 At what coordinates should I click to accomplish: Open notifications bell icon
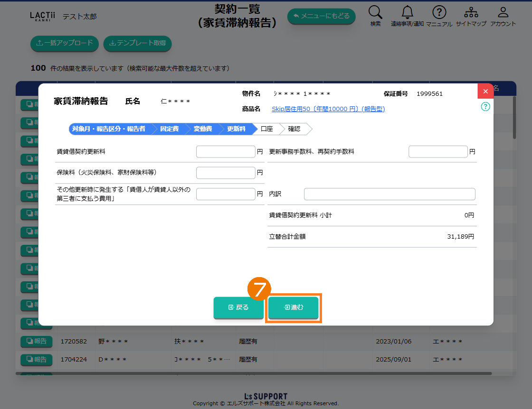(407, 13)
